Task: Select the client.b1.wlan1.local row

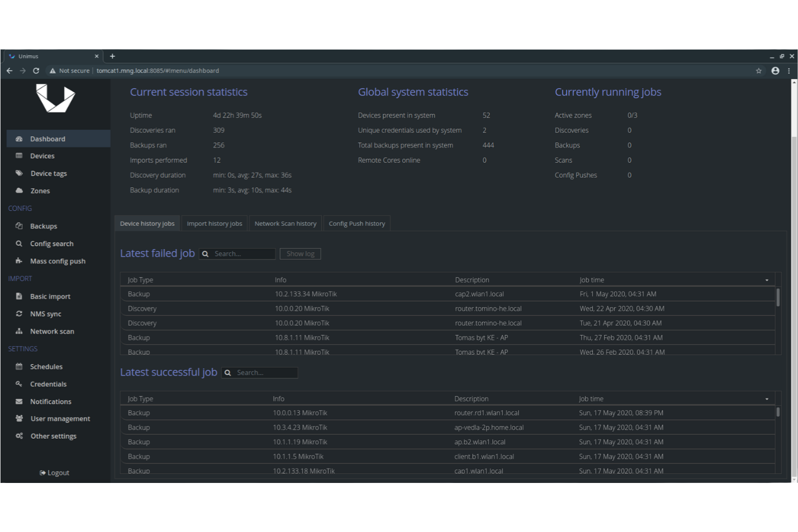Action: pos(448,457)
